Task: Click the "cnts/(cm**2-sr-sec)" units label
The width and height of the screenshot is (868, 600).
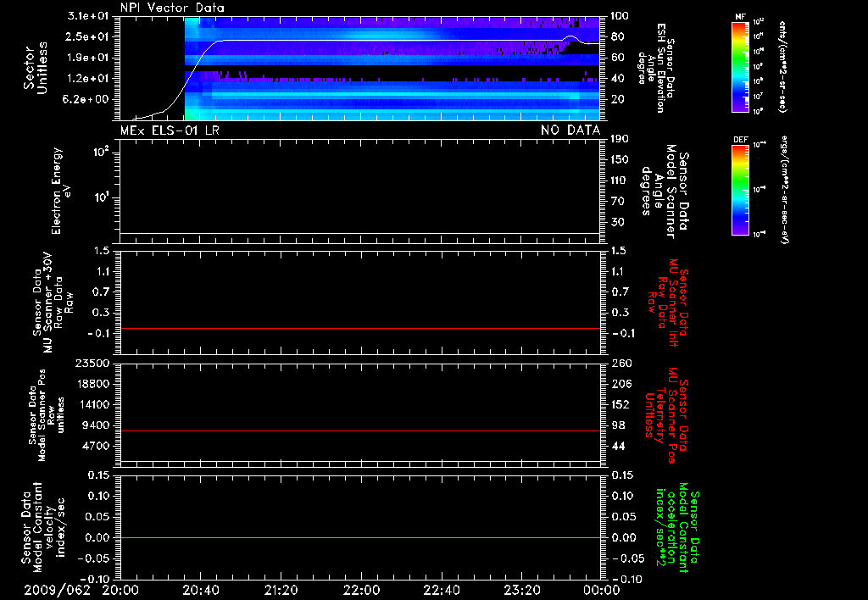Action: [782, 66]
